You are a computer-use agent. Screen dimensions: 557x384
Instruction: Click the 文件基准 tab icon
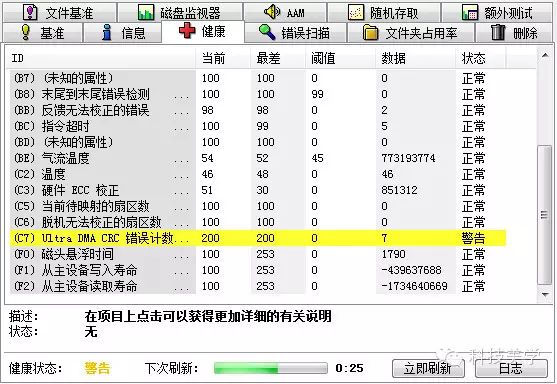click(x=30, y=12)
